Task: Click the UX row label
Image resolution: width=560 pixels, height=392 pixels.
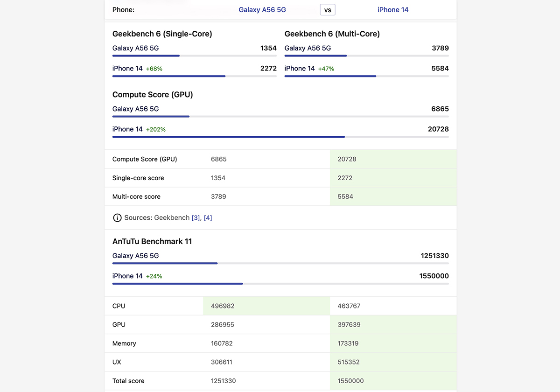Action: 117,362
